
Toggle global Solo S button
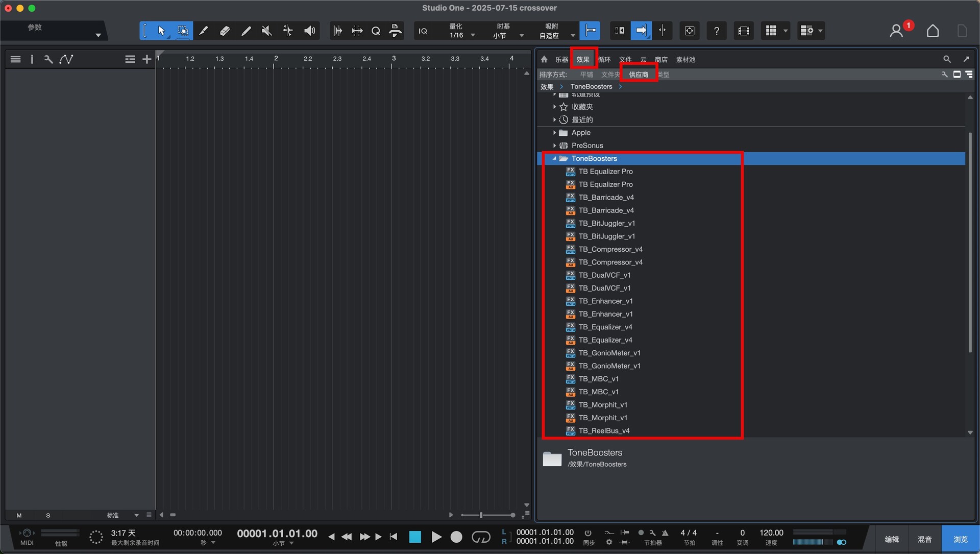pyautogui.click(x=48, y=515)
